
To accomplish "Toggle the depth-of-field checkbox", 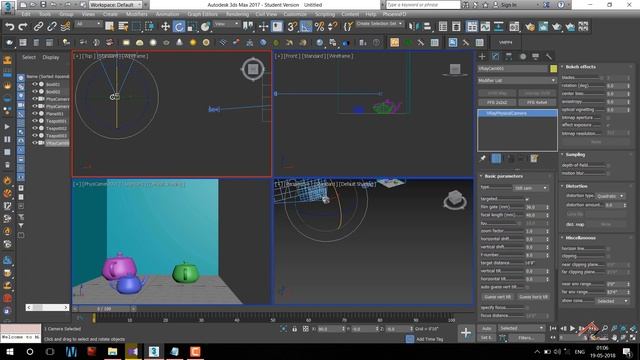I will coord(608,165).
